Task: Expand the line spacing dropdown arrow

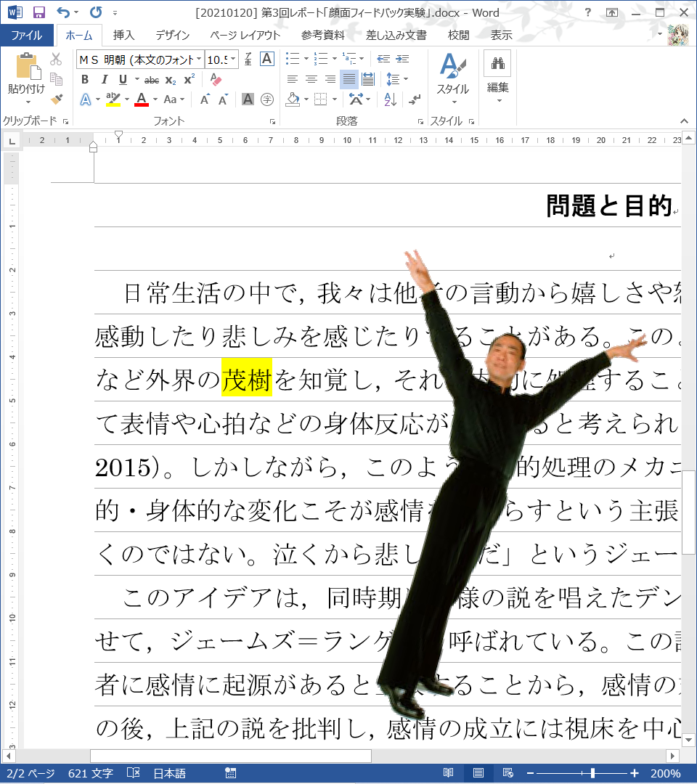Action: click(x=405, y=79)
